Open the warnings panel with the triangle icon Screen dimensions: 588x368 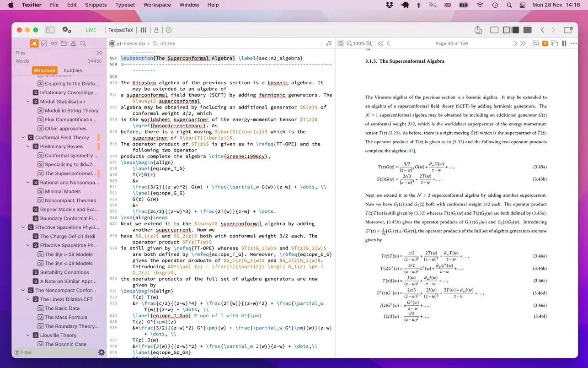(x=74, y=43)
